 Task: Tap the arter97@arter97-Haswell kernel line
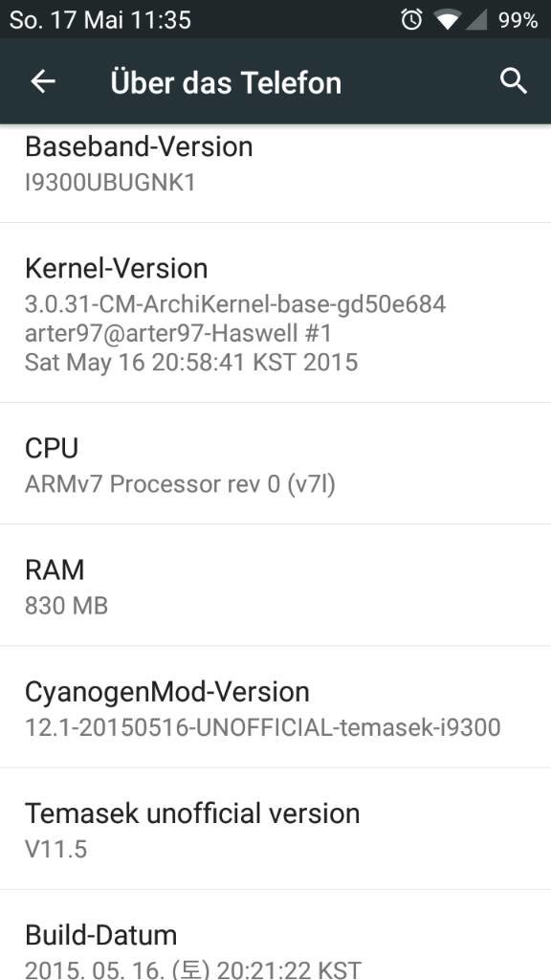tap(178, 333)
